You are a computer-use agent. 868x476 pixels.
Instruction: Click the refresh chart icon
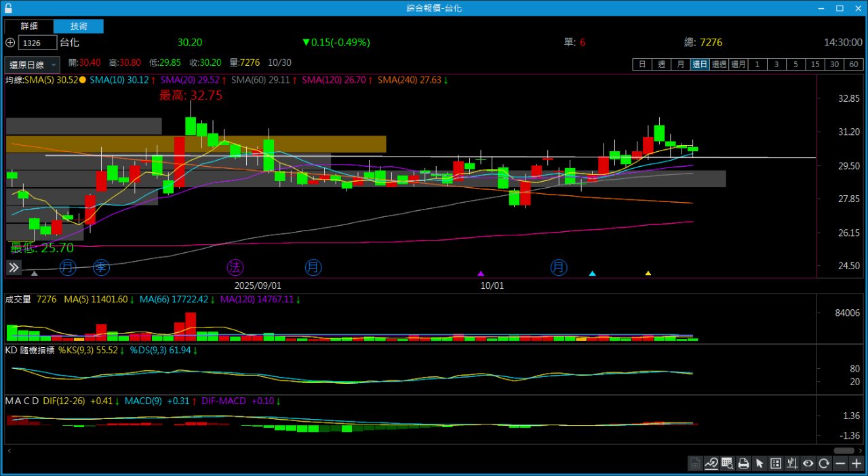[824, 464]
